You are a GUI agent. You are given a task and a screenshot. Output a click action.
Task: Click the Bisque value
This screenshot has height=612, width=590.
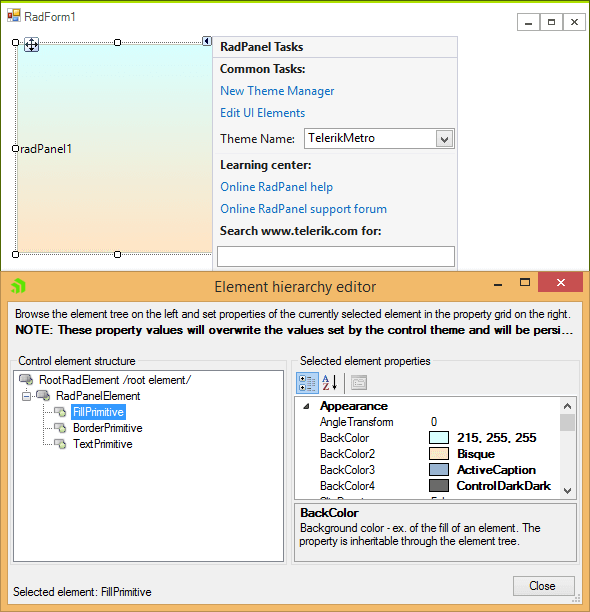point(476,454)
